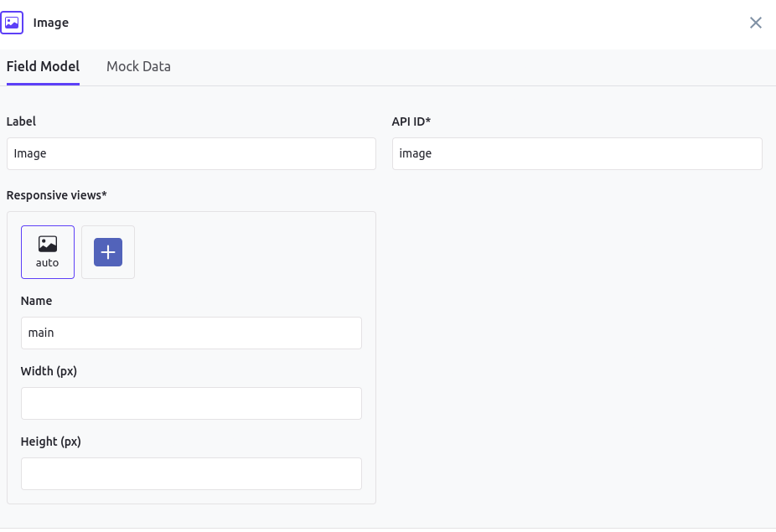The height and width of the screenshot is (532, 776).
Task: Click the Image title text in header
Action: point(51,23)
